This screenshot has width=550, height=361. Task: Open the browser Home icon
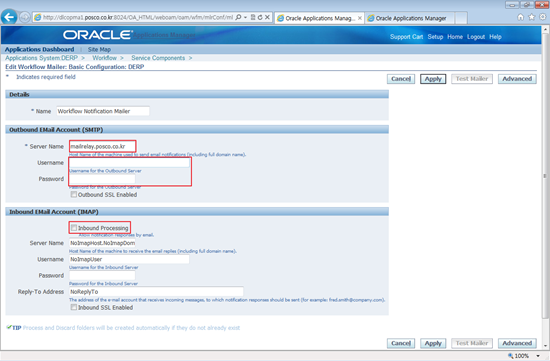coord(521,17)
